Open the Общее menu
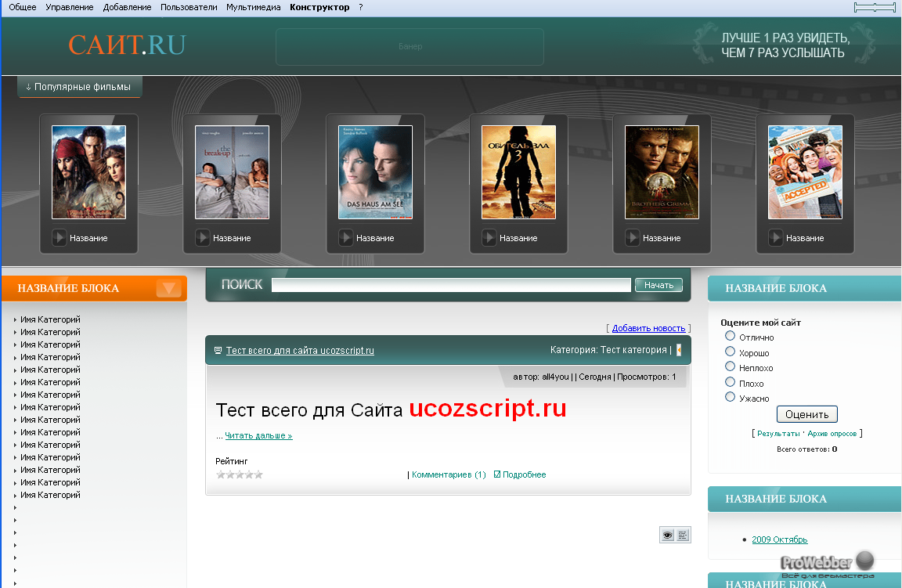 [23, 8]
